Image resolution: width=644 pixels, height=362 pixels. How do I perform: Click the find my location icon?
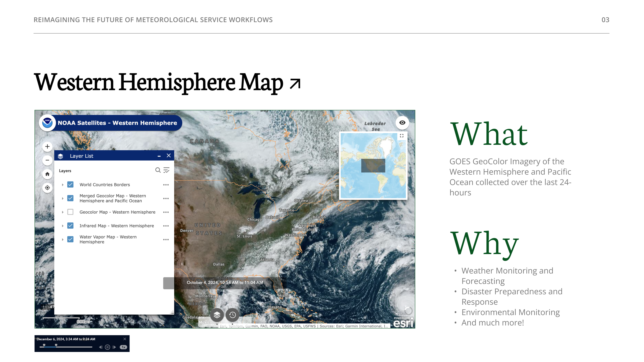(x=47, y=188)
